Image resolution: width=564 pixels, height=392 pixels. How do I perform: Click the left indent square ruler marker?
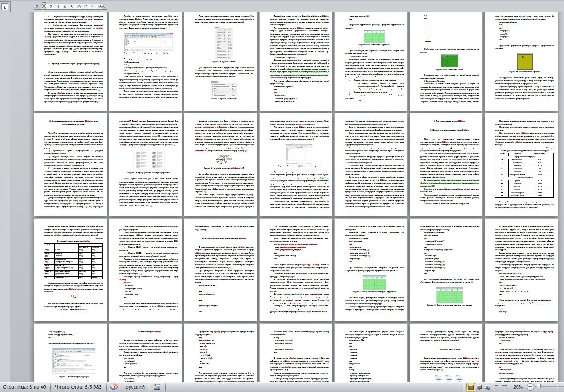(x=43, y=11)
